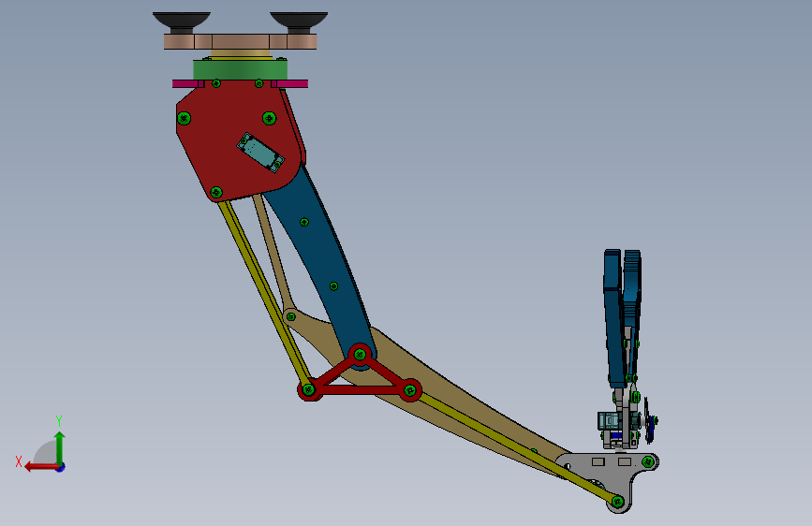The image size is (812, 526).
Task: Pick the green screw at gray bracket bottom
Action: point(618,501)
